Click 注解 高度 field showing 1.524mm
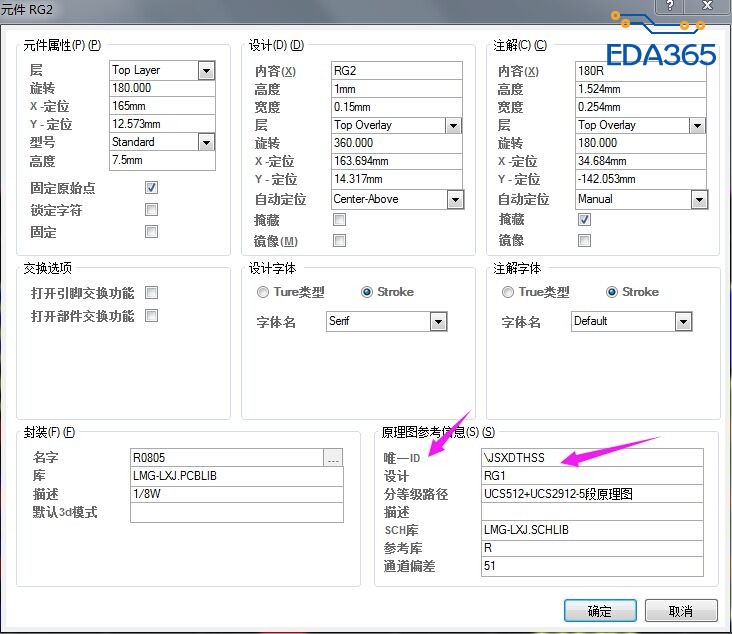The width and height of the screenshot is (732, 634). [x=640, y=89]
